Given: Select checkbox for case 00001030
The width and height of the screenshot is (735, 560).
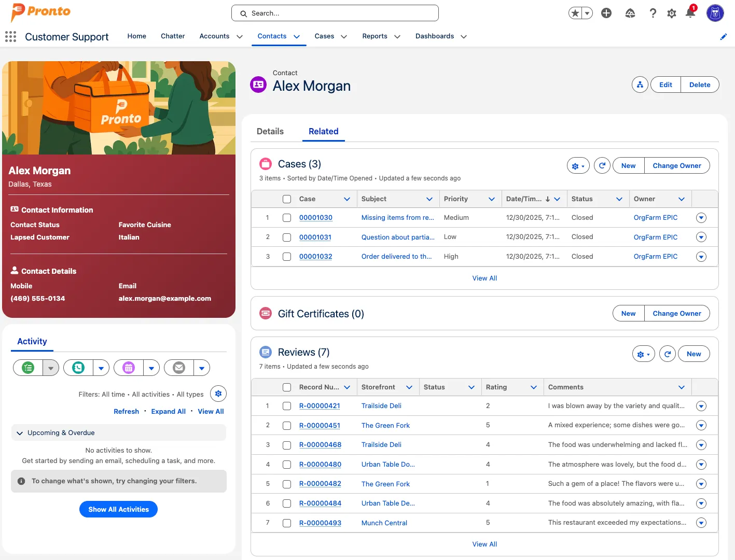Looking at the screenshot, I should (x=287, y=218).
